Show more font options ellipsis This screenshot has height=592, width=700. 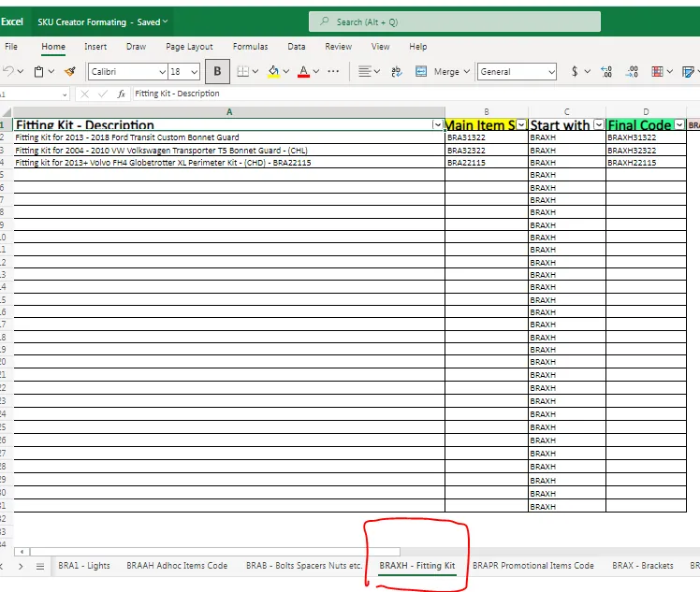tap(333, 71)
